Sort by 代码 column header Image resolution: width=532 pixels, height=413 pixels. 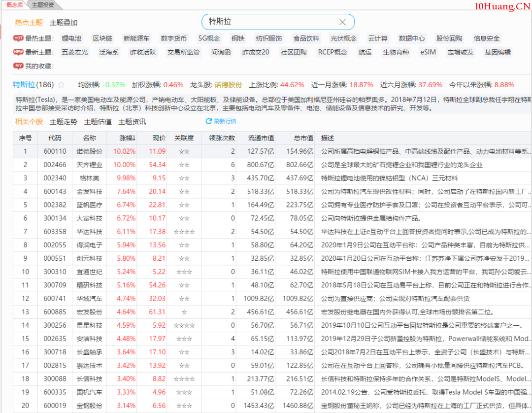tap(55, 138)
